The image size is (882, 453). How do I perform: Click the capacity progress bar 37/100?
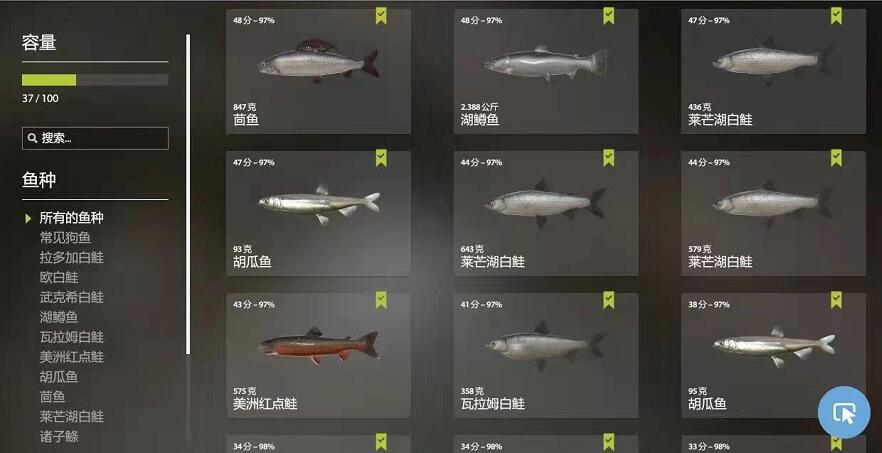[95, 80]
